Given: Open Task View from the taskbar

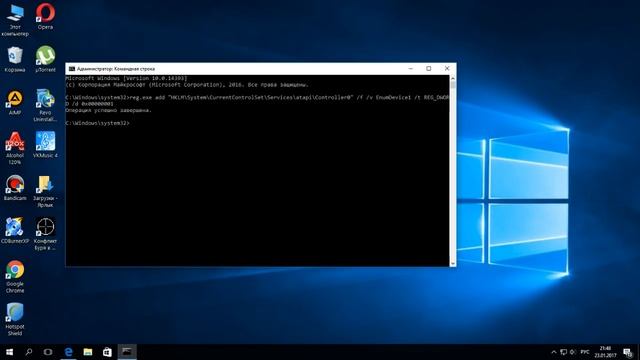Looking at the screenshot, I should click(x=48, y=352).
